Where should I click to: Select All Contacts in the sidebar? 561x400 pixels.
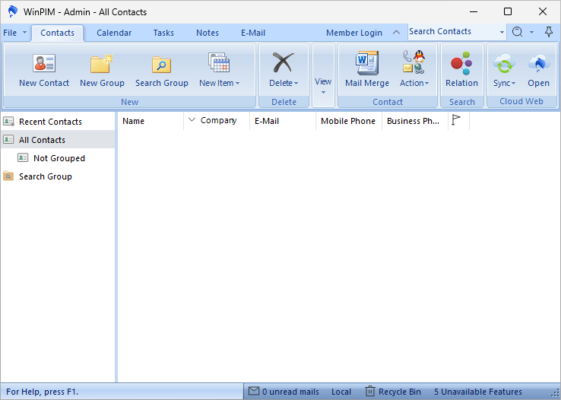pos(58,140)
